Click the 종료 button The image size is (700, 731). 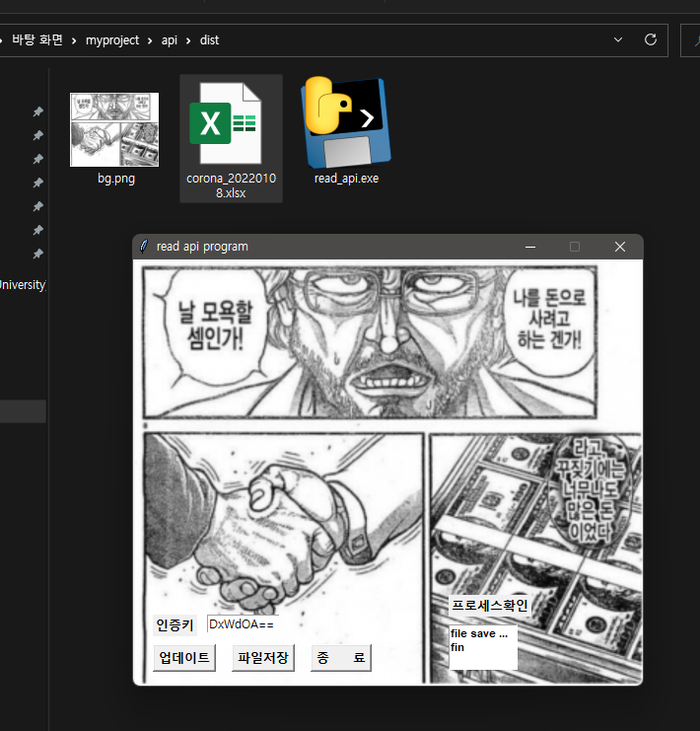[341, 658]
